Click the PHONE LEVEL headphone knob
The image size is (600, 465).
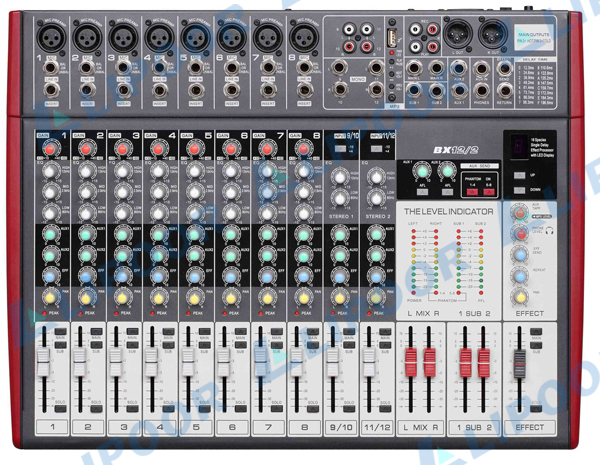tap(520, 233)
